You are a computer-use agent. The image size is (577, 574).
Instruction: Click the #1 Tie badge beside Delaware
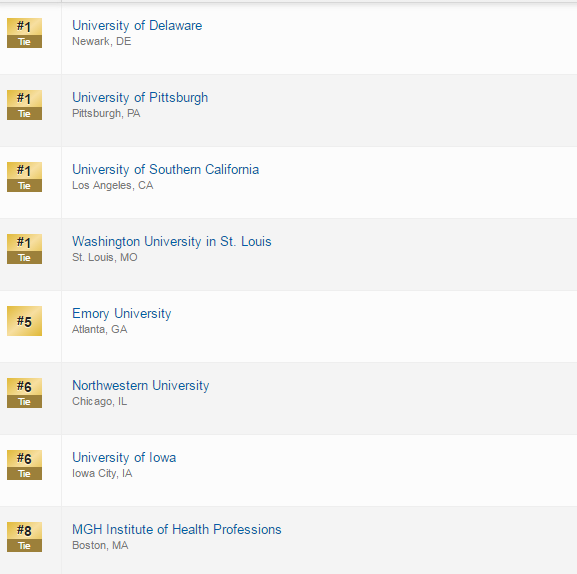click(x=24, y=33)
